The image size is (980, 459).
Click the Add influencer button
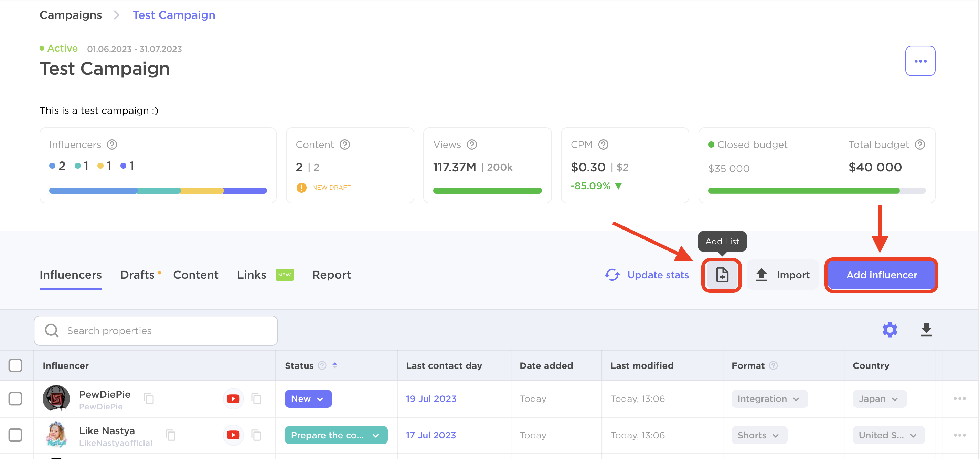tap(881, 275)
